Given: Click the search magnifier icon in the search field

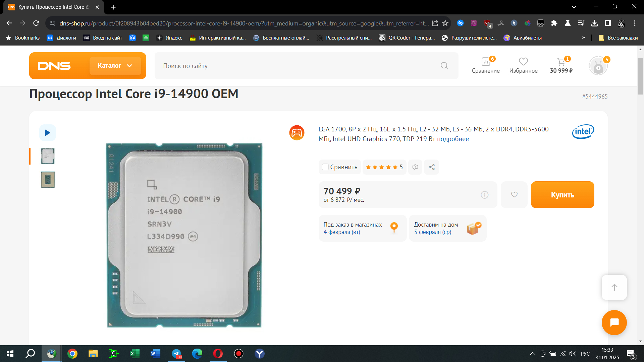Looking at the screenshot, I should (x=444, y=66).
